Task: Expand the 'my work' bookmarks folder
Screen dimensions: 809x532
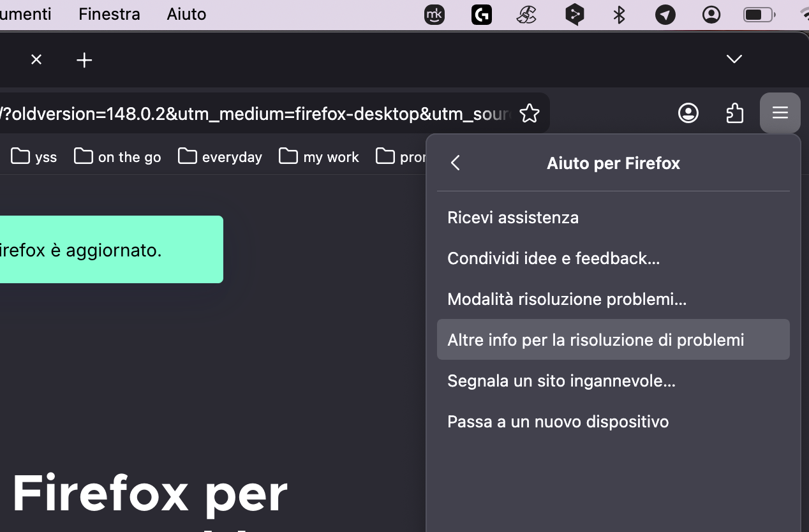Action: [318, 156]
